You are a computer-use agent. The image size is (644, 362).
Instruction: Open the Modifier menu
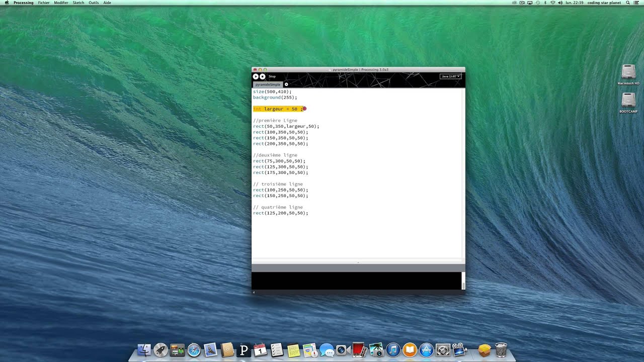[61, 3]
